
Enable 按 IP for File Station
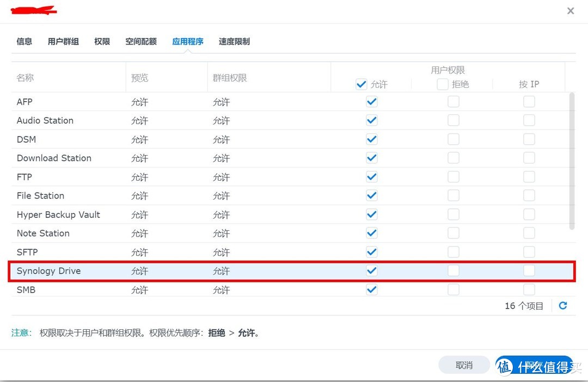pos(529,195)
